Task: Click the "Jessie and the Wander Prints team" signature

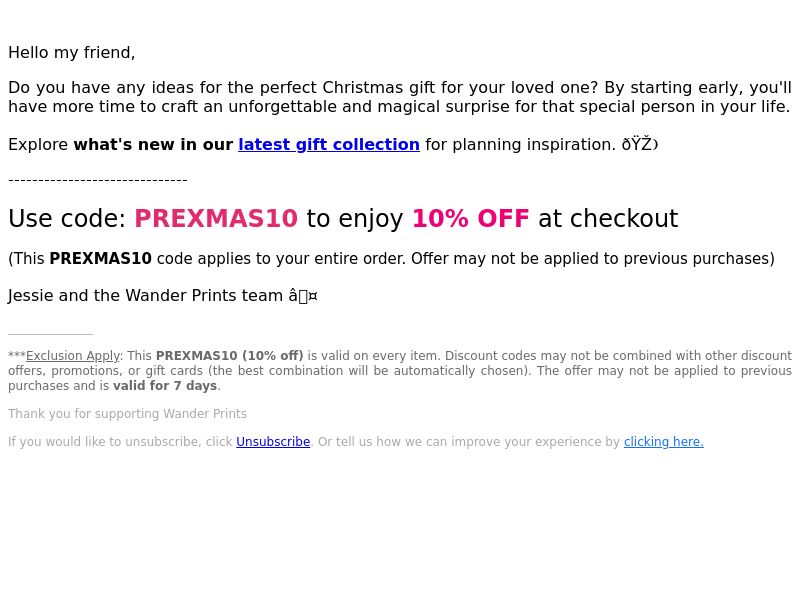Action: [x=145, y=296]
